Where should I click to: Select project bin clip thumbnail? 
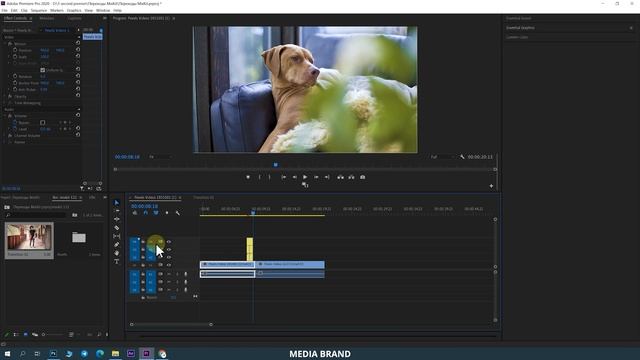click(x=29, y=237)
